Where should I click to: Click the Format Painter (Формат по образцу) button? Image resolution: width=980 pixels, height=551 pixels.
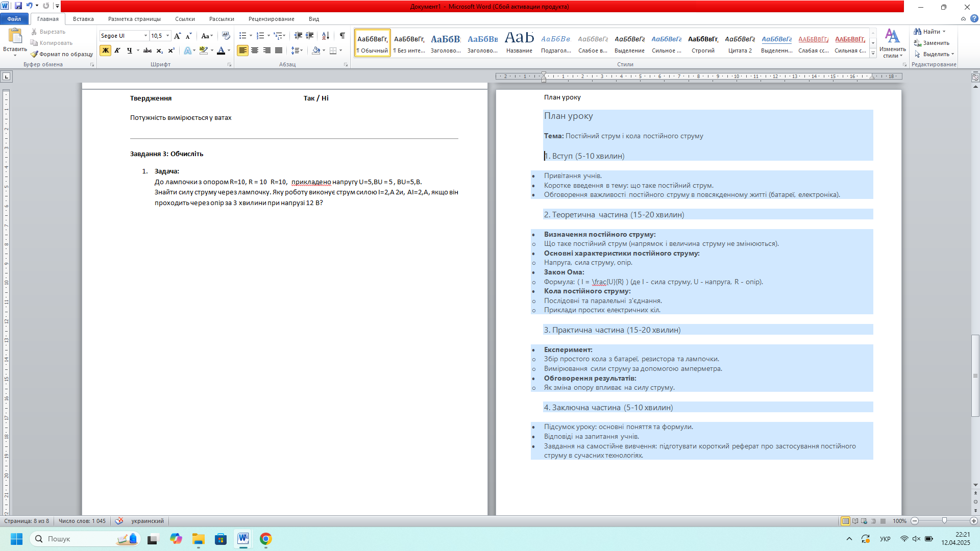coord(62,54)
